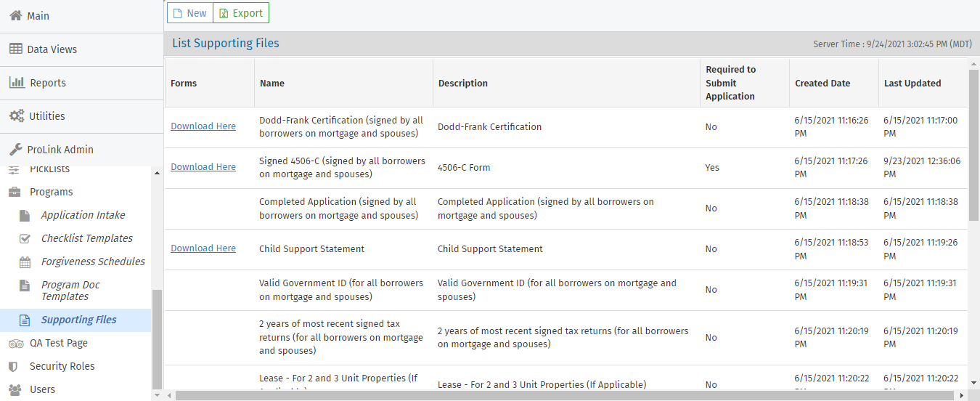Click the ProLink Admin wrench icon

15,150
